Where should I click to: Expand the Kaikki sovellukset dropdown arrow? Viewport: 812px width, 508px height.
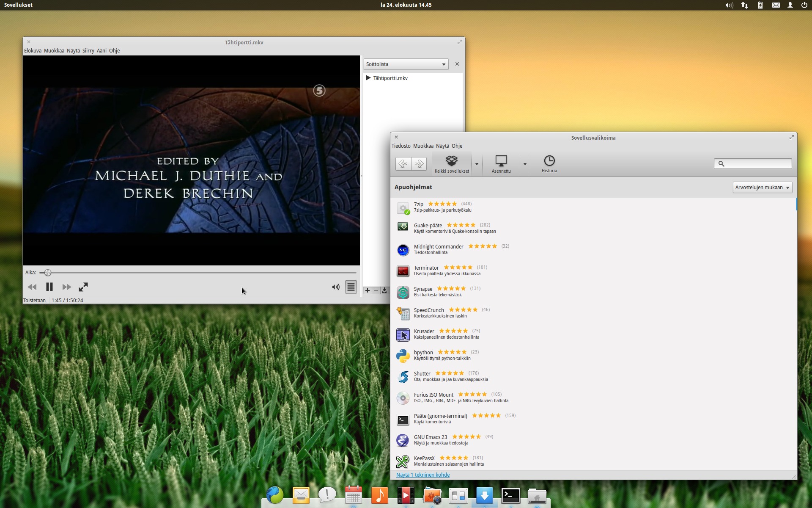point(477,164)
